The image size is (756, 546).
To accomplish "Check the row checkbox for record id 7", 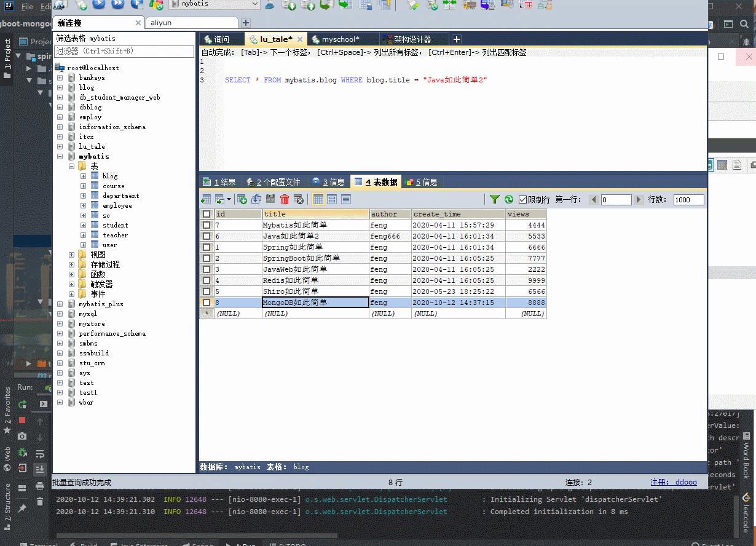I will pos(207,224).
